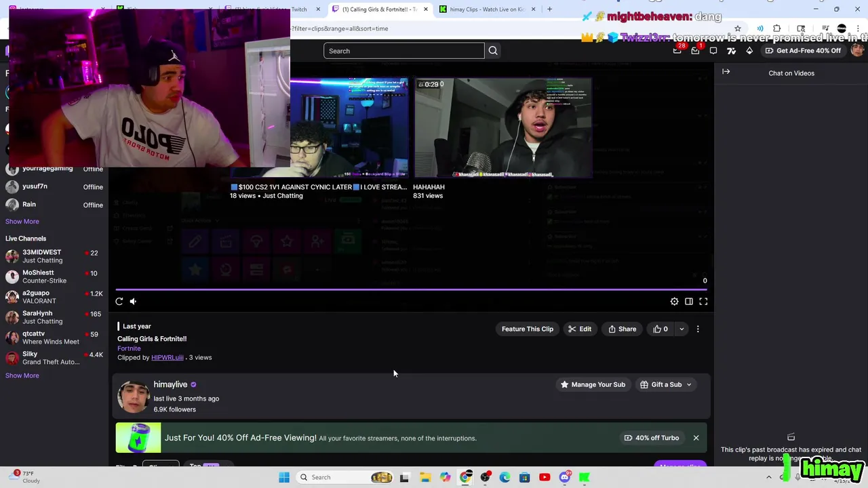
Task: Like the clip with thumbs up
Action: (x=660, y=329)
